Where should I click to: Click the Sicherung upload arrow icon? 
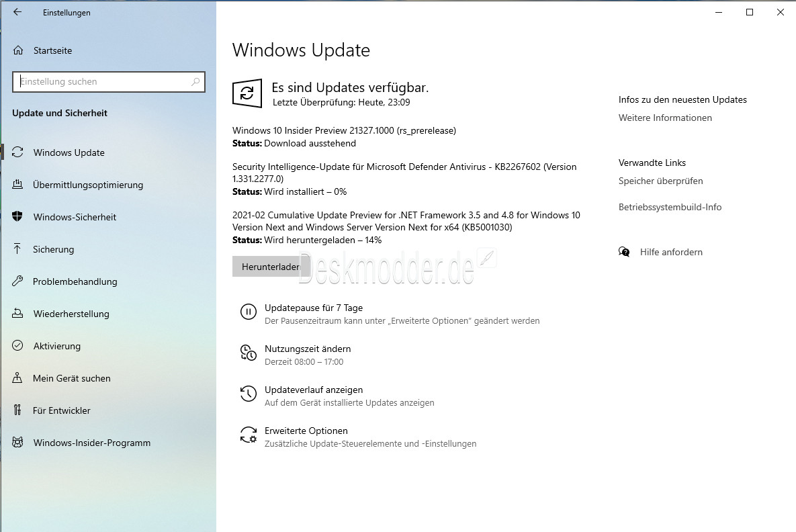pyautogui.click(x=17, y=249)
